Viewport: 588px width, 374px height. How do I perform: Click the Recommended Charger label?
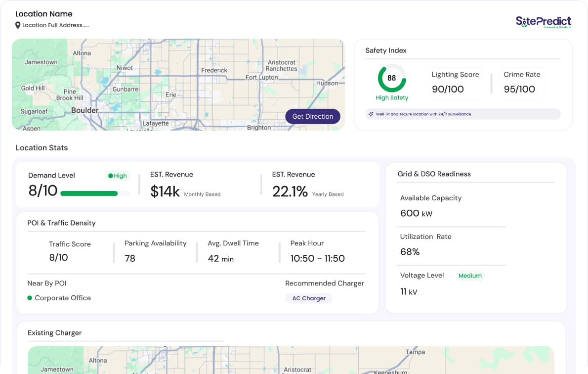tap(324, 283)
